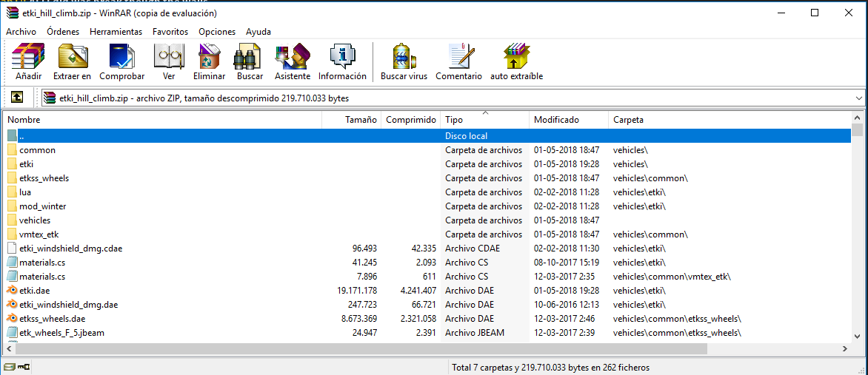Open the Comentario icon
868x375 pixels.
tap(461, 56)
